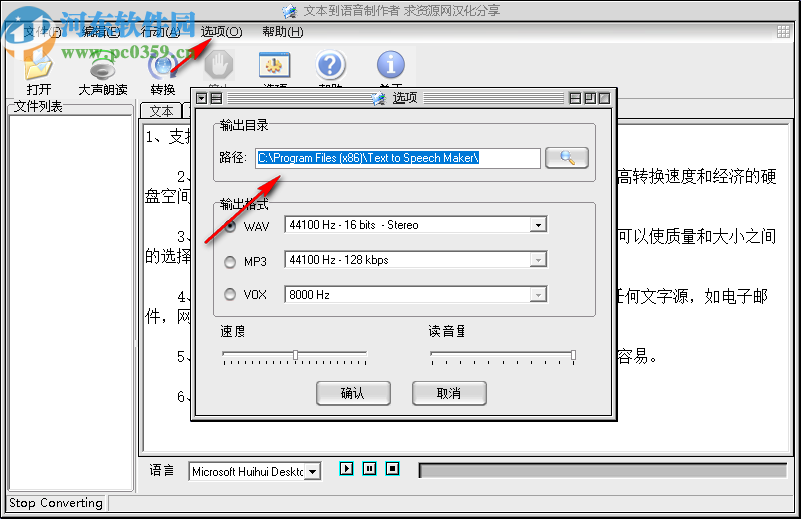Expand the WAV quality dropdown
This screenshot has height=519, width=801.
(538, 225)
